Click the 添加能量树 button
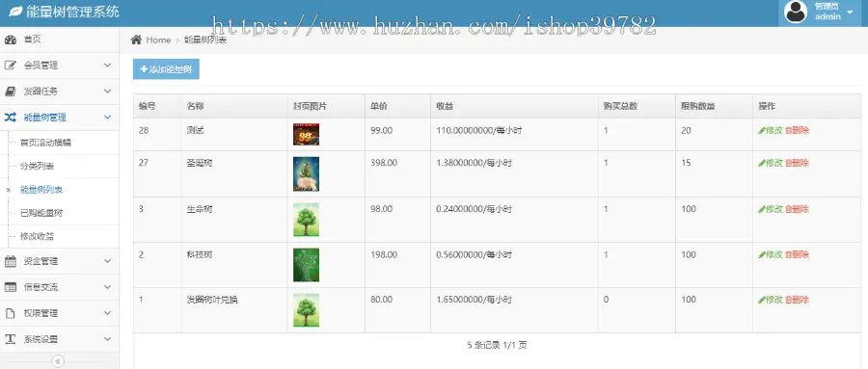868x369 pixels. coord(166,69)
